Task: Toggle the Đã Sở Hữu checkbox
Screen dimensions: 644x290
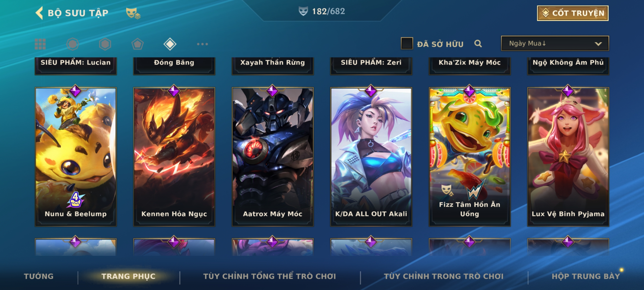Action: [407, 44]
